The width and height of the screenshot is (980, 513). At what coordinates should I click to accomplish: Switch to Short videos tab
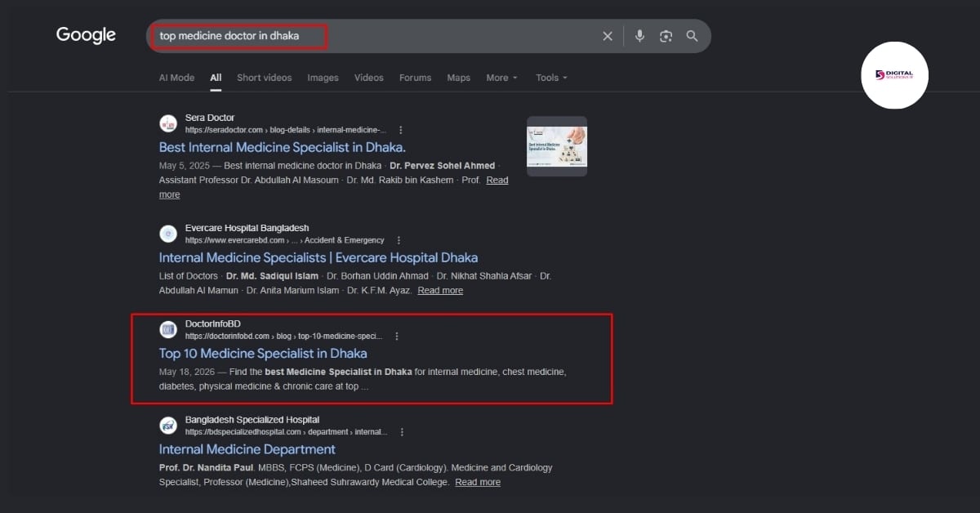pos(264,78)
